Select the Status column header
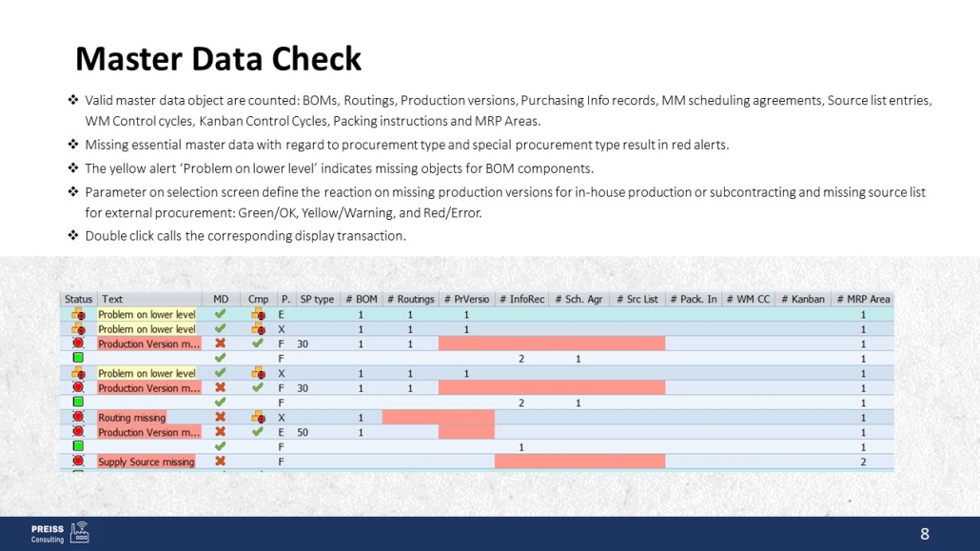980x551 pixels. pos(79,299)
